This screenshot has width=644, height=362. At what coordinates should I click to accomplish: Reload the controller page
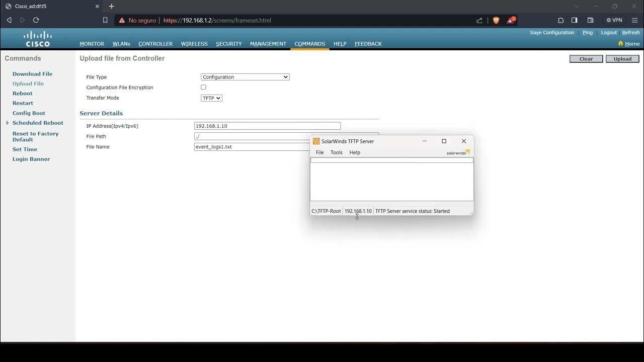tap(35, 20)
